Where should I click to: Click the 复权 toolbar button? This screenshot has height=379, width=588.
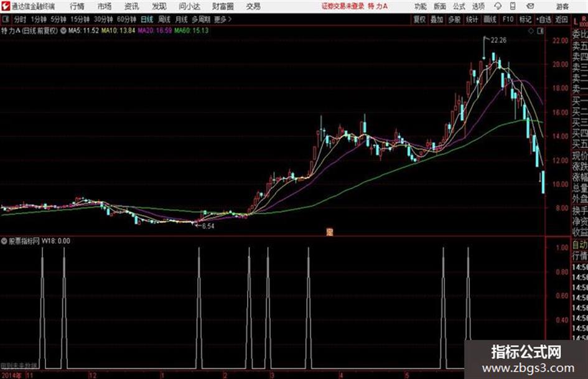(x=419, y=19)
